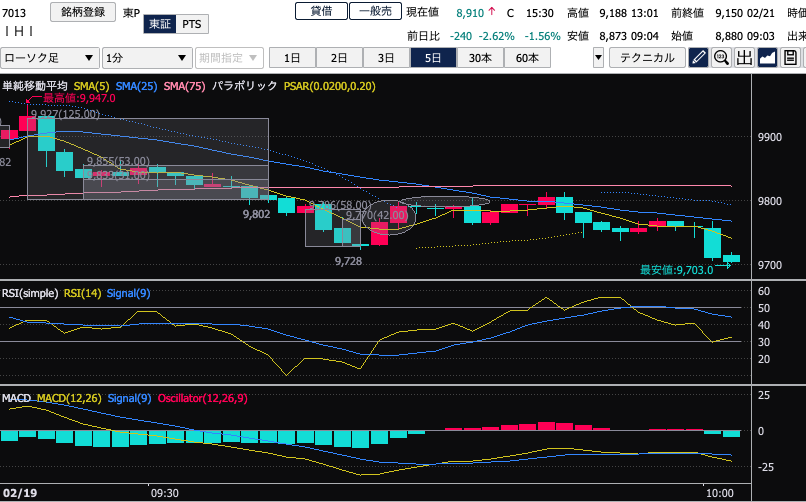
Task: Expand the dropdown arrow left of テクニカル
Action: tap(598, 57)
